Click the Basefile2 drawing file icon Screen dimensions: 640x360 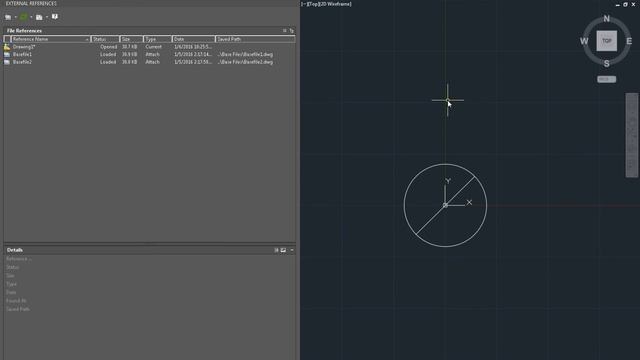pos(7,62)
